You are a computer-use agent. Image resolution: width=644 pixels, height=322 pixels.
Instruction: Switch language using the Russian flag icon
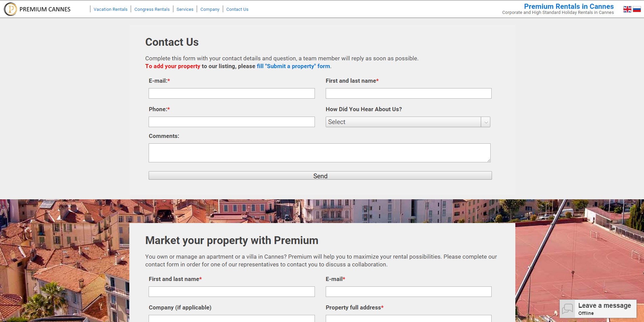pos(636,9)
